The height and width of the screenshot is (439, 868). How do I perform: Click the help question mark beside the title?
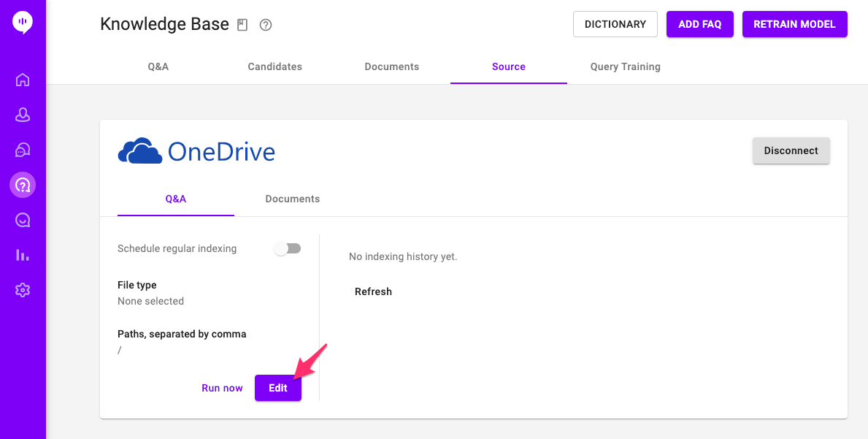tap(266, 25)
